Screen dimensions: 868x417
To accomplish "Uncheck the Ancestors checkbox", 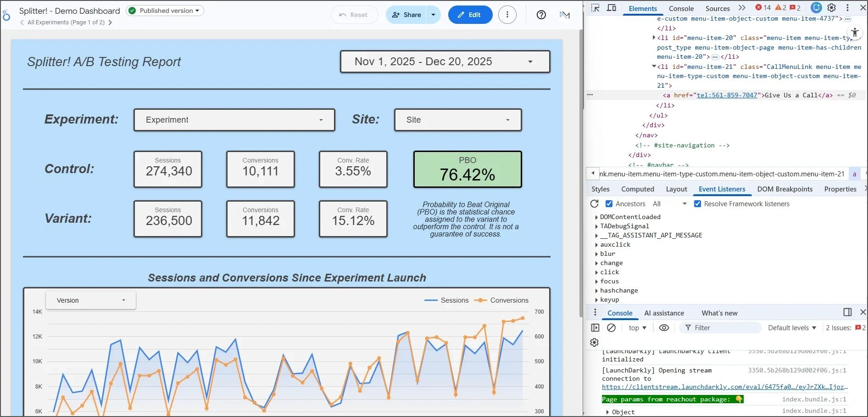I will coord(609,203).
